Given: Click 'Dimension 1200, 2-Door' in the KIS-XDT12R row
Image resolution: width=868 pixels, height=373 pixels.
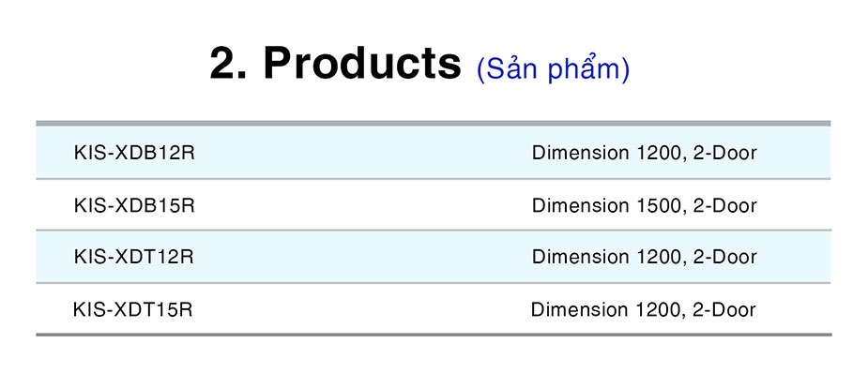Looking at the screenshot, I should pyautogui.click(x=645, y=257).
